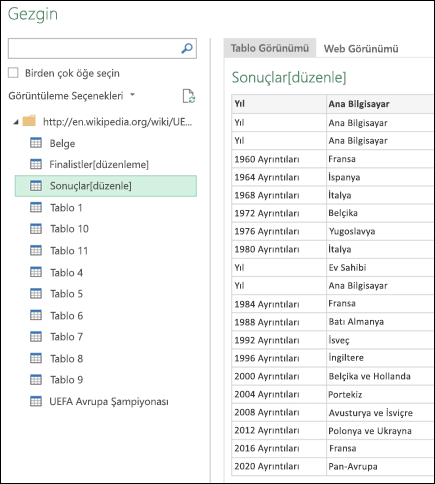This screenshot has width=435, height=484.
Task: Select the Tablo 4 tree item
Action: (66, 272)
